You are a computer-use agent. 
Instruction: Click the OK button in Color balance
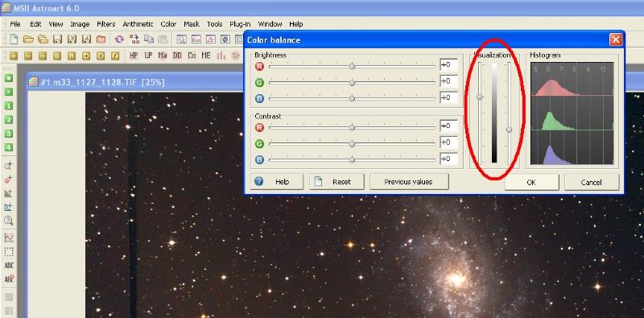[531, 182]
